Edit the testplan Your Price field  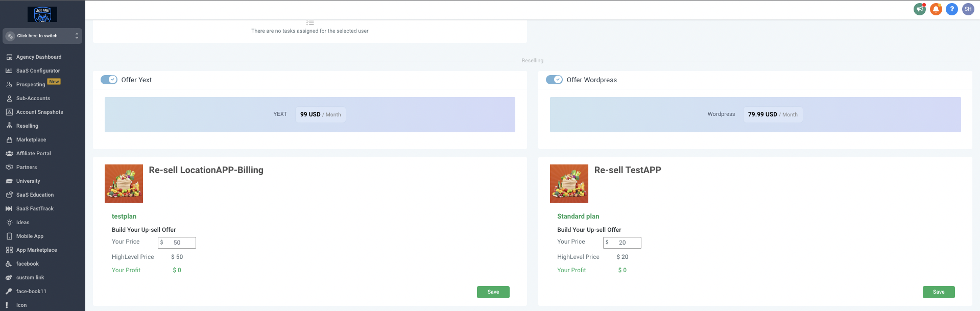point(177,243)
